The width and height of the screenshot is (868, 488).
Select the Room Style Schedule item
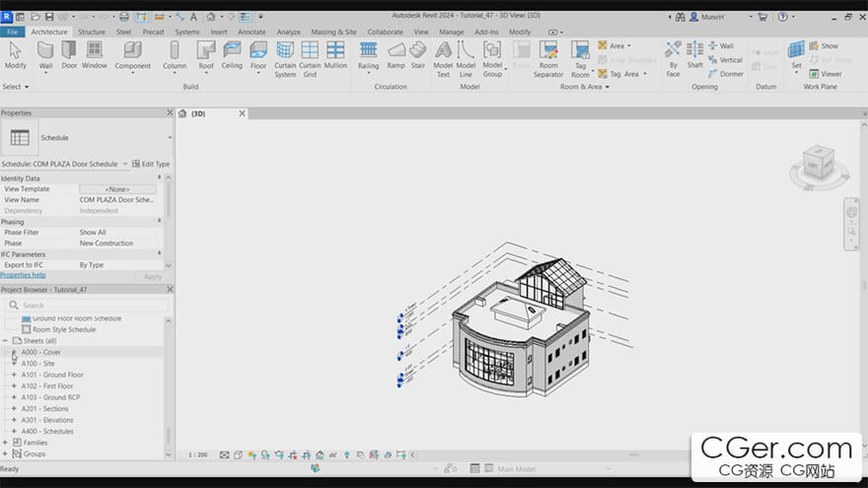[x=64, y=329]
